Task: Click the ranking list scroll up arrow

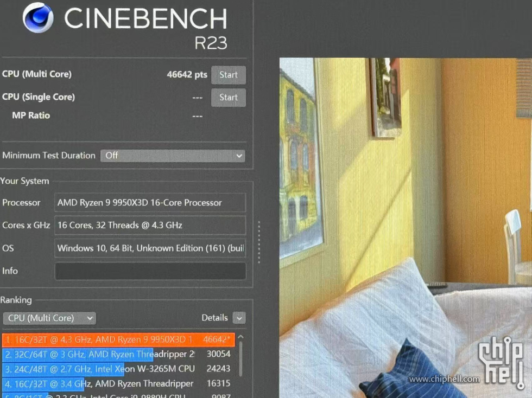Action: click(x=240, y=337)
